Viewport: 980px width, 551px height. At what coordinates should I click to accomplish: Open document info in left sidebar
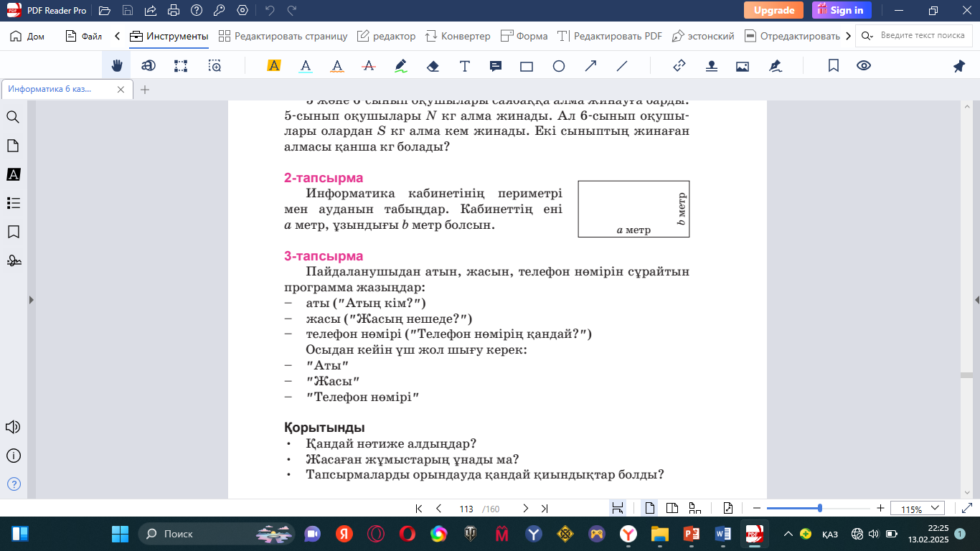tap(13, 456)
